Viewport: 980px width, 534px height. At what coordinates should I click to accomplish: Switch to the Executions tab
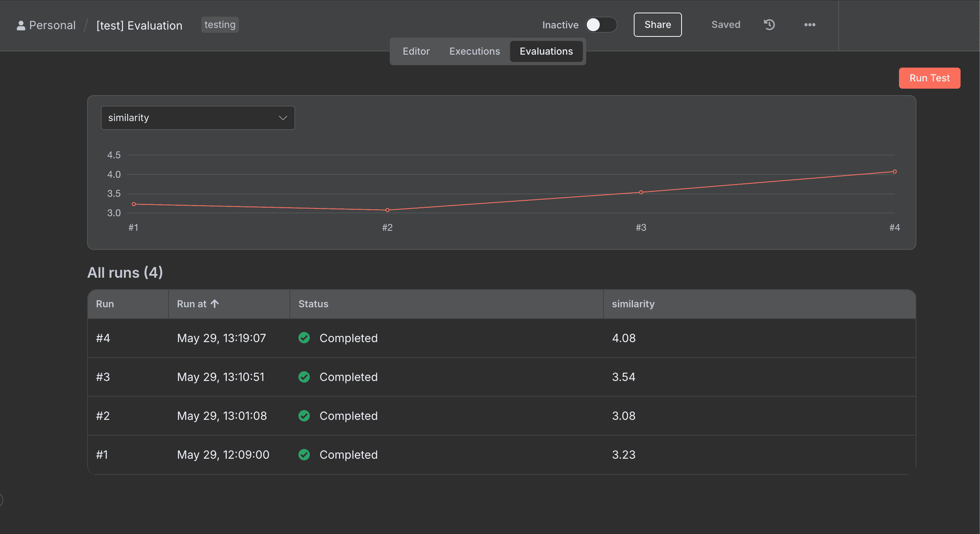(x=474, y=51)
